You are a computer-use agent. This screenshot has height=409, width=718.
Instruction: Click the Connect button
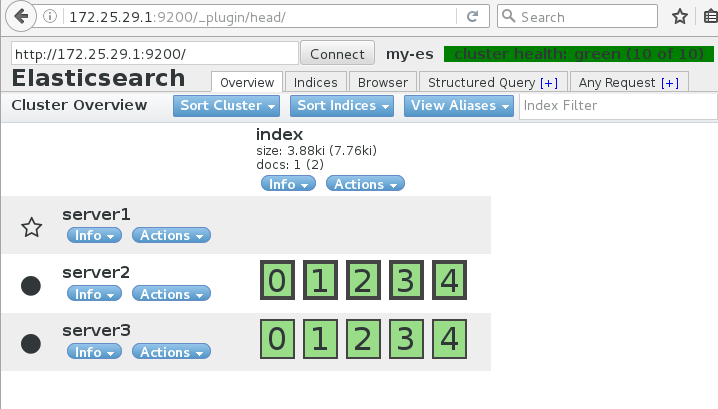click(x=337, y=54)
